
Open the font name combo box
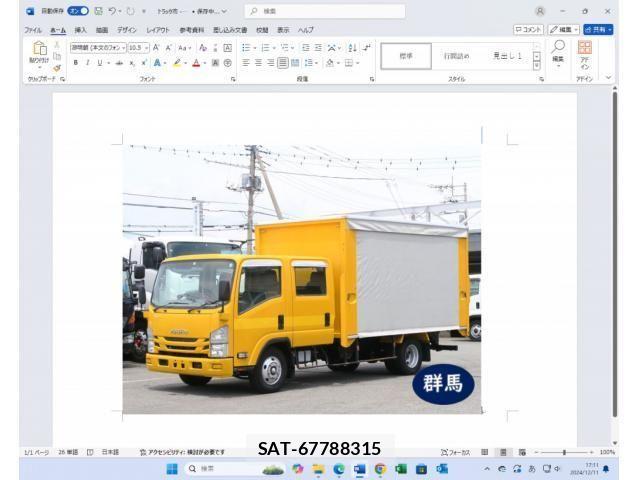(x=98, y=48)
